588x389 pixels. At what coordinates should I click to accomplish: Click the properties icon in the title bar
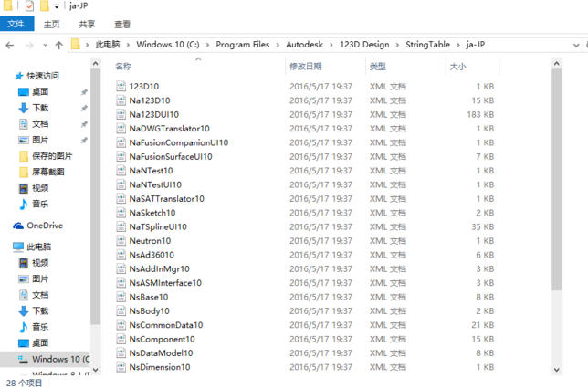[29, 6]
